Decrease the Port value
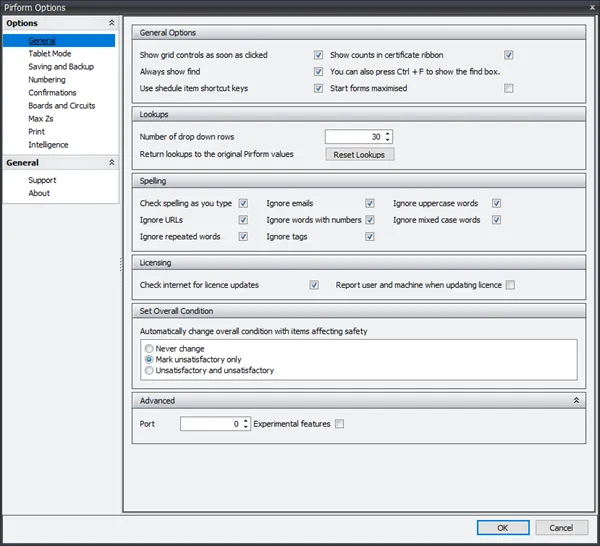Image resolution: width=600 pixels, height=546 pixels. pos(246,427)
